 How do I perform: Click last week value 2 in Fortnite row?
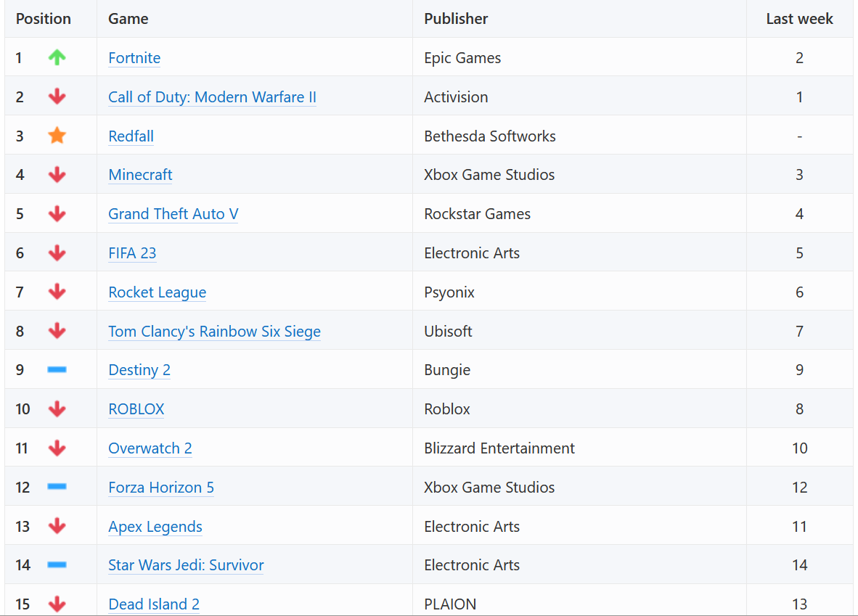tap(799, 58)
